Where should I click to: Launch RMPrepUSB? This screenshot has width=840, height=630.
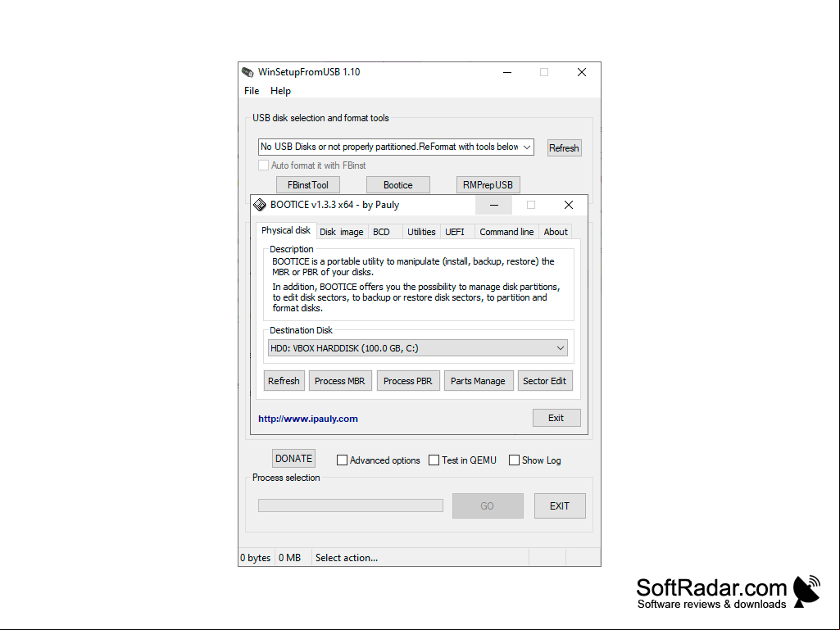[x=488, y=185]
